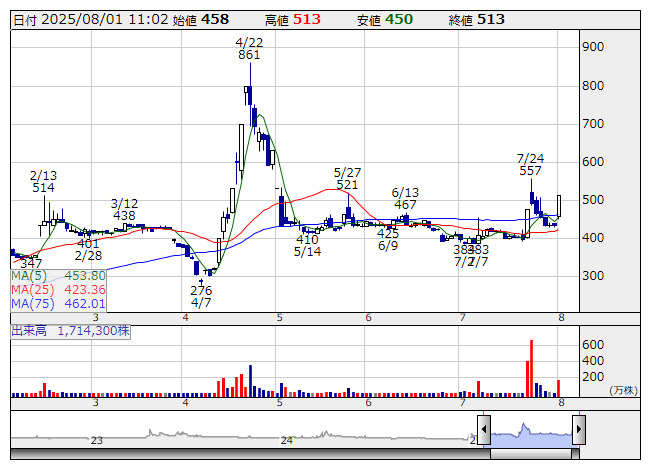
Task: Click the right range handle arrow
Action: tap(578, 431)
